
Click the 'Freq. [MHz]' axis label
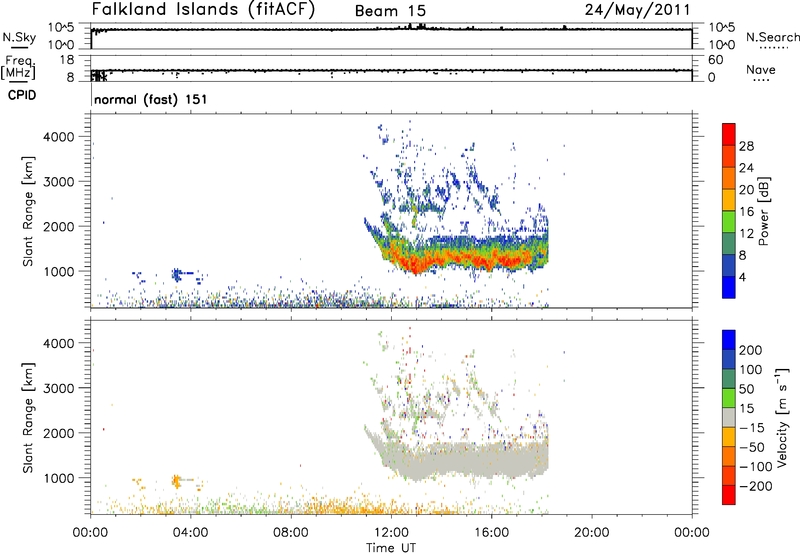(18, 68)
